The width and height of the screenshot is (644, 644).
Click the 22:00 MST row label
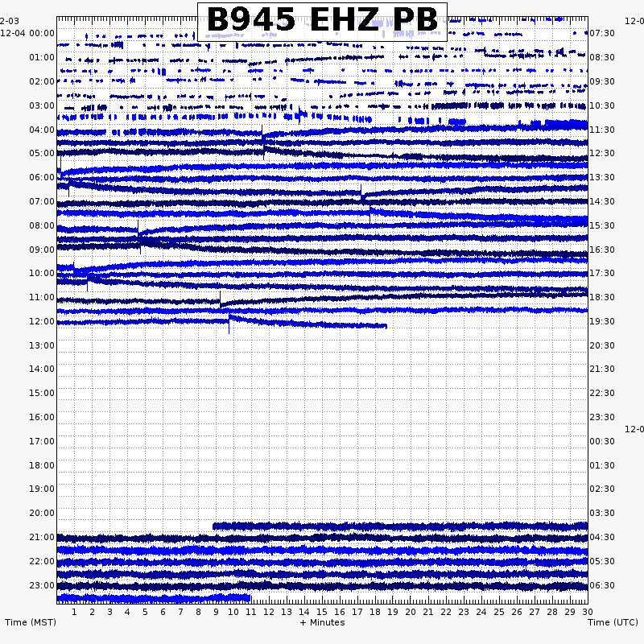[x=42, y=561]
